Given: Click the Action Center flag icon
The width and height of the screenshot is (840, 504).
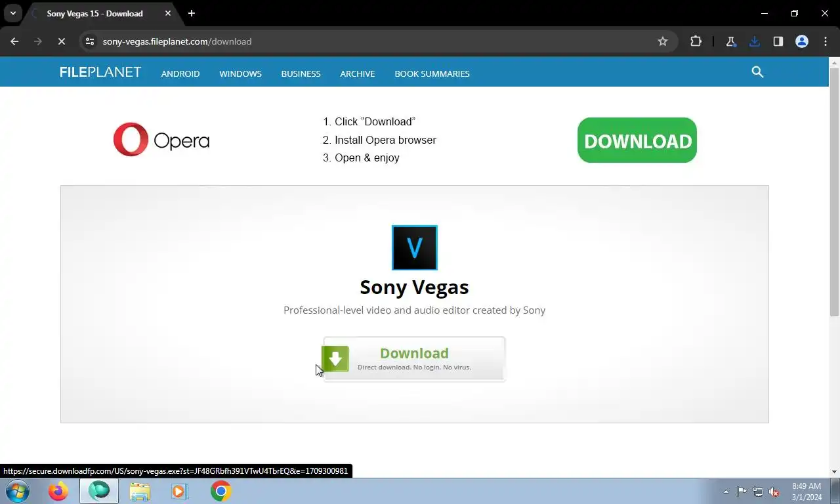Looking at the screenshot, I should point(742,492).
